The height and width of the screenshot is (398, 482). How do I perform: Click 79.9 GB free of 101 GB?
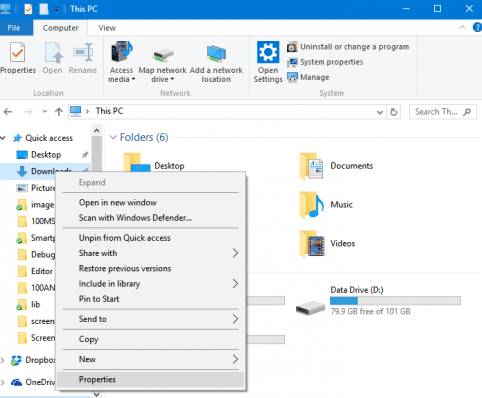[370, 312]
